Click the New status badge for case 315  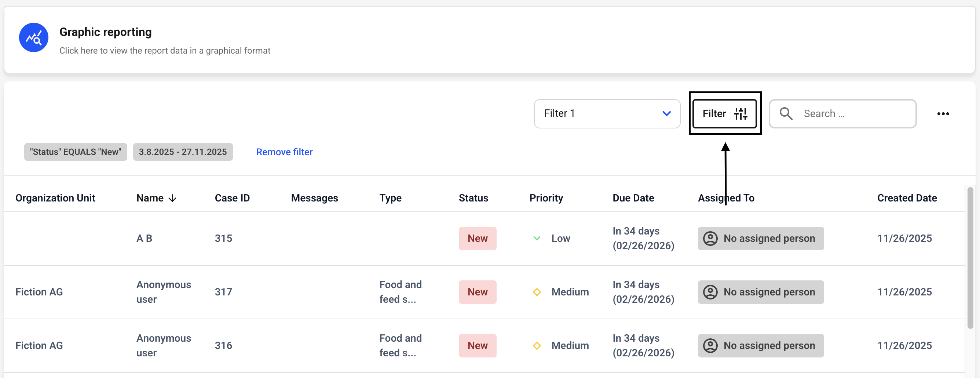click(x=477, y=239)
